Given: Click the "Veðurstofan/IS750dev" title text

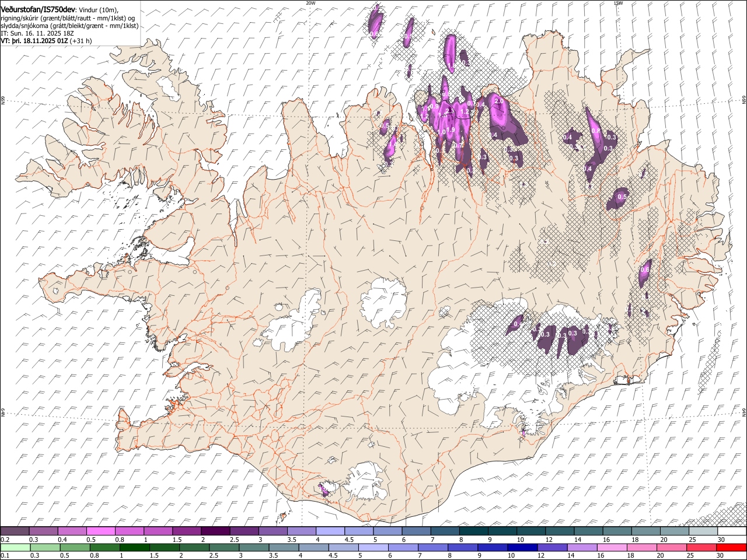Looking at the screenshot, I should [38, 10].
